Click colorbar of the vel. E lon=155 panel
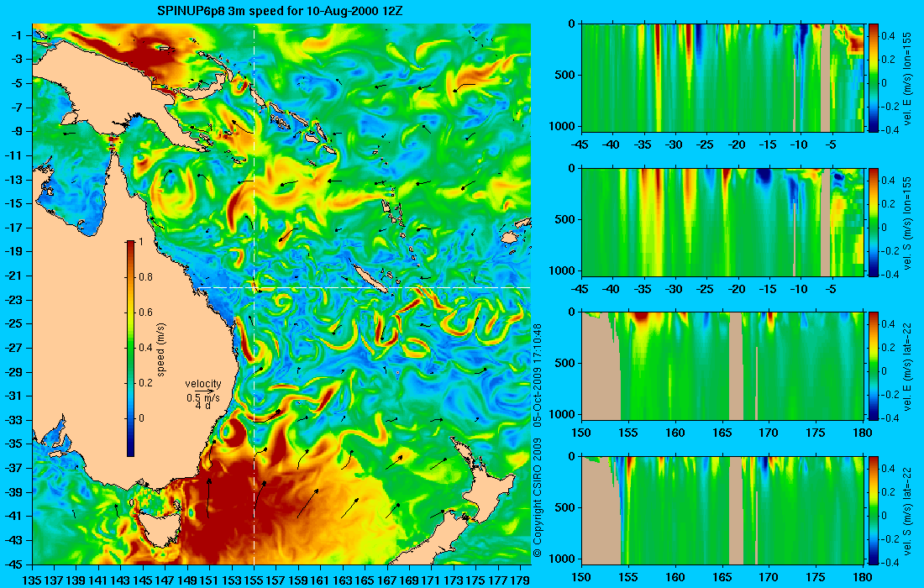924x588 pixels. coord(874,78)
